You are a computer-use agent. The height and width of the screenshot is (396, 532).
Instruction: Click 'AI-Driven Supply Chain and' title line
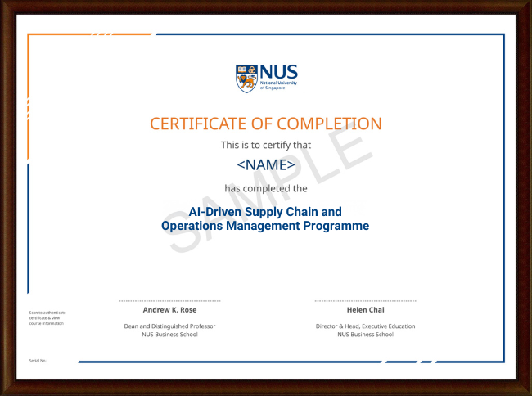(x=265, y=212)
